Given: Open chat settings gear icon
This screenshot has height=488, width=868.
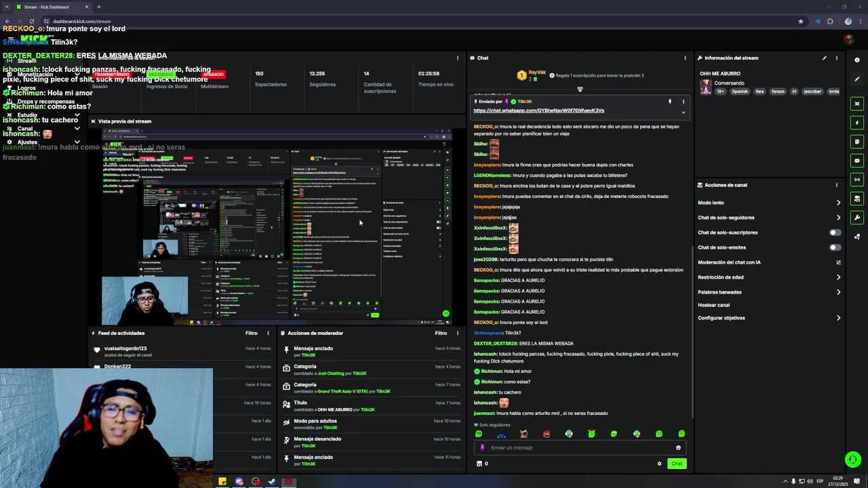Looking at the screenshot, I should pyautogui.click(x=659, y=464).
